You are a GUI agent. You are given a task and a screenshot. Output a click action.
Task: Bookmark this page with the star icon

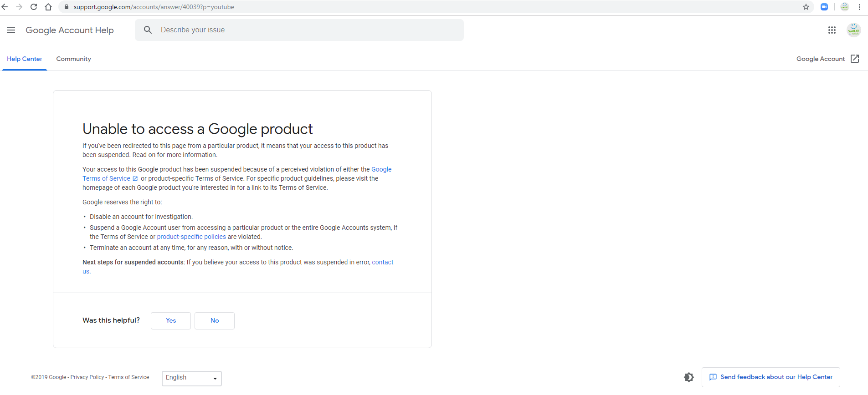pos(806,7)
